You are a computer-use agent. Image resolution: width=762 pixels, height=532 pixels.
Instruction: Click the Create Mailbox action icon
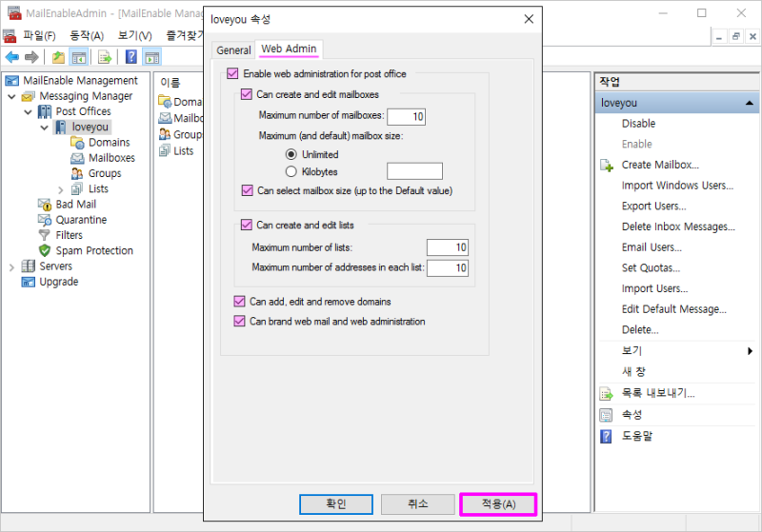pos(607,166)
